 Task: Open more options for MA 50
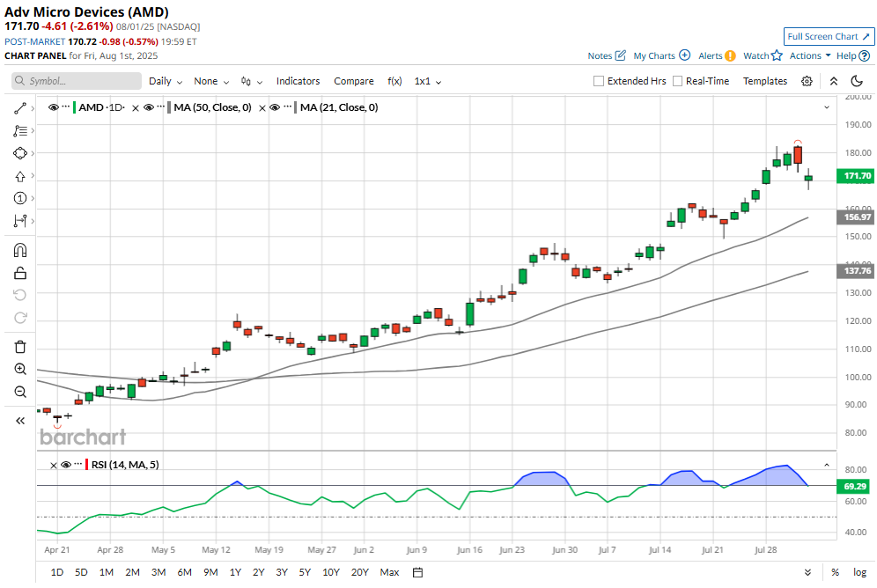[x=160, y=107]
